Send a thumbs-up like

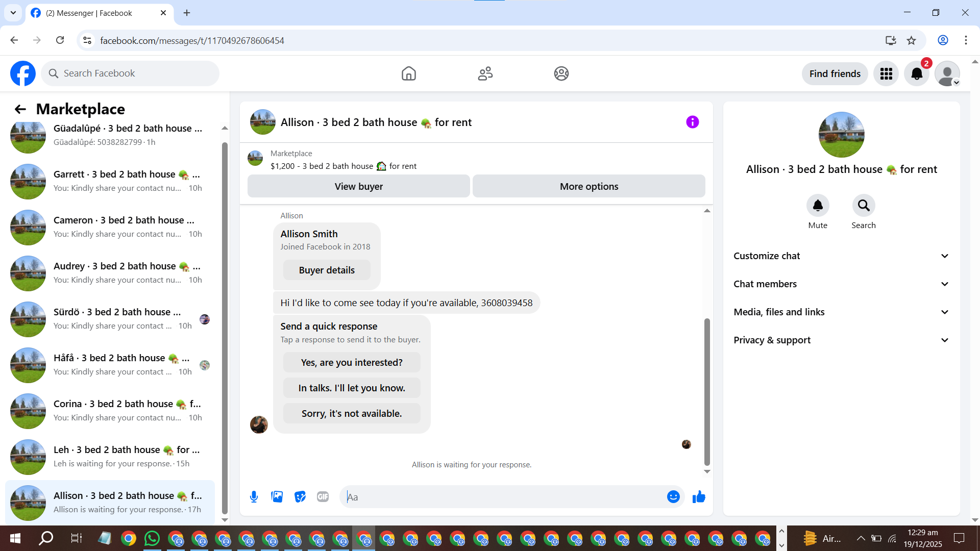pyautogui.click(x=699, y=496)
